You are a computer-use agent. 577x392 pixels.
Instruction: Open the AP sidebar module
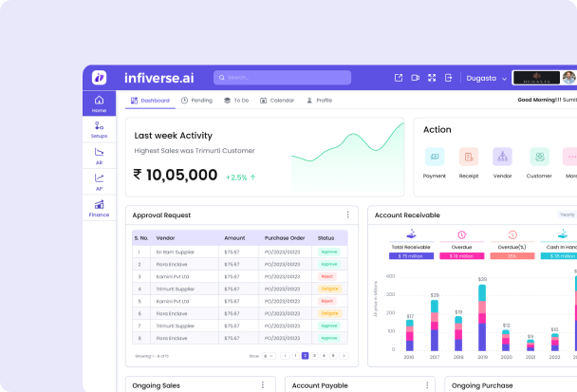click(99, 181)
